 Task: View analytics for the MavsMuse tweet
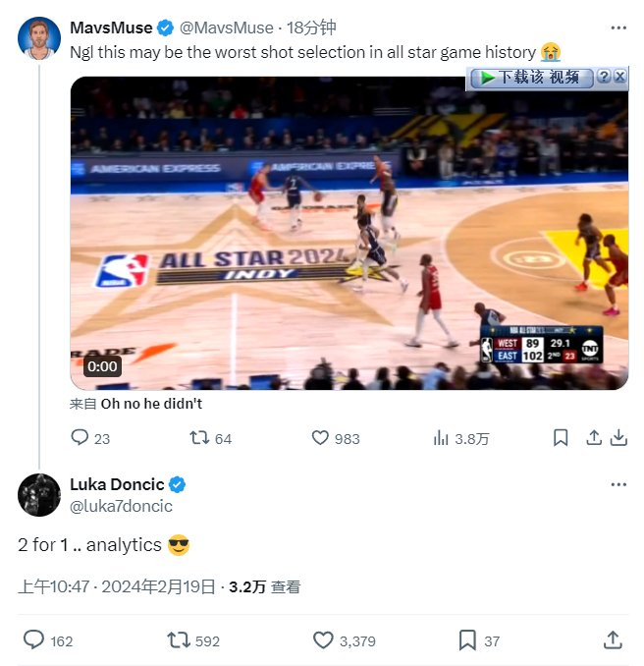[x=442, y=438]
